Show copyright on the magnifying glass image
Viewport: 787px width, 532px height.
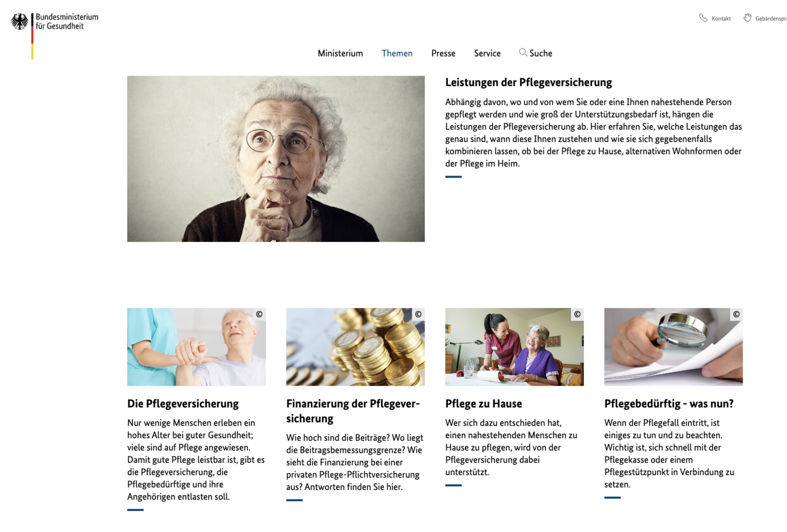click(736, 314)
